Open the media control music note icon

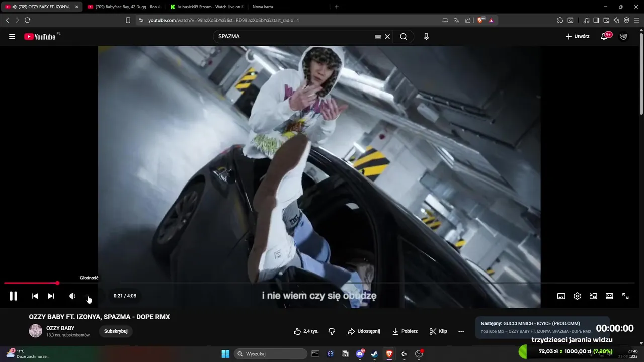(586, 20)
